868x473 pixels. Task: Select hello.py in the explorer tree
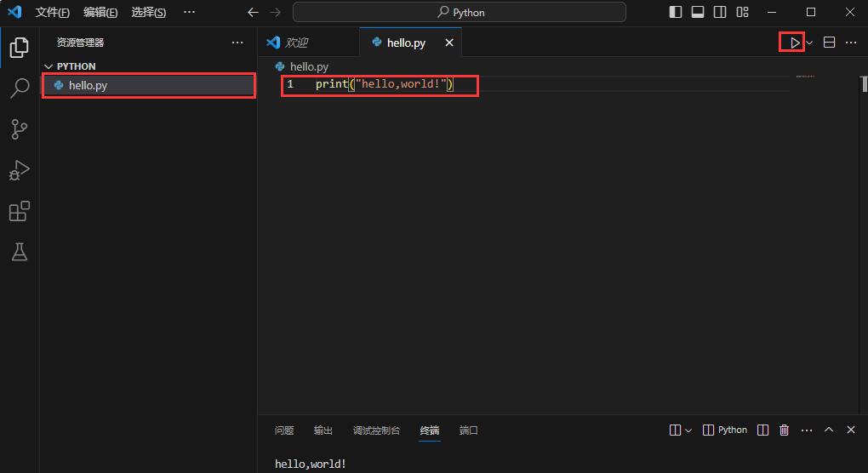click(x=88, y=85)
